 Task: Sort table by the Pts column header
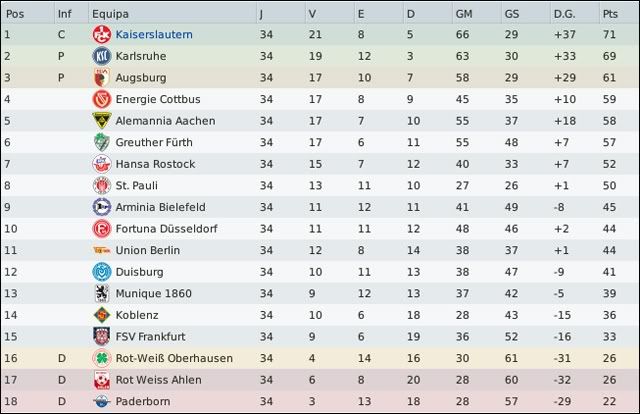pos(610,13)
